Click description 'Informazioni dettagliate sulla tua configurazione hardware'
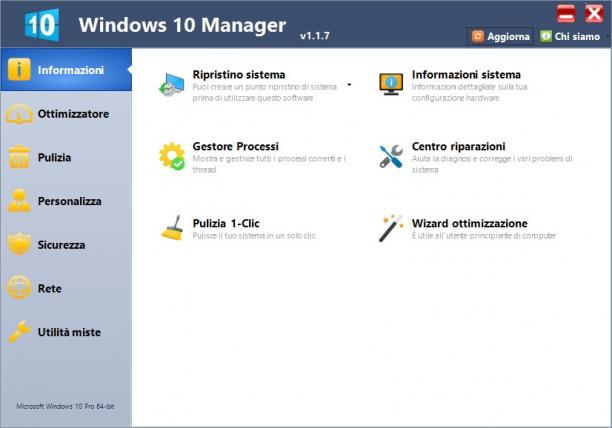612x428 pixels. tap(470, 92)
